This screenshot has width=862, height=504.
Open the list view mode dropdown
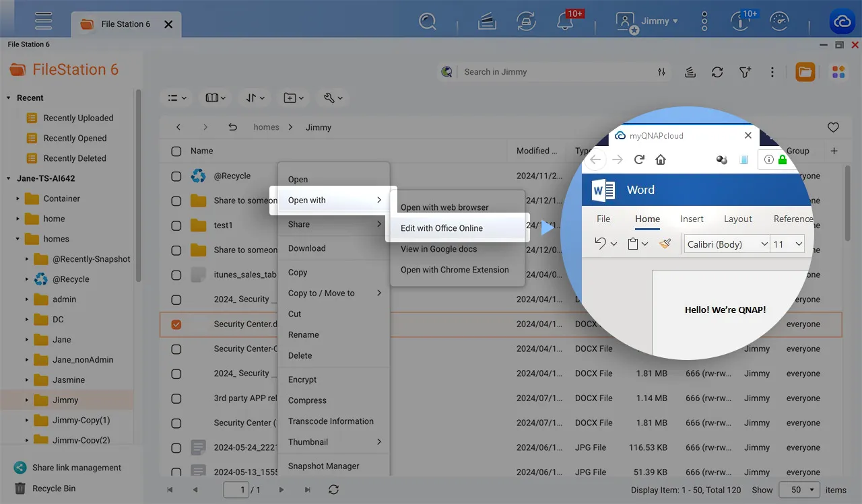click(x=176, y=98)
